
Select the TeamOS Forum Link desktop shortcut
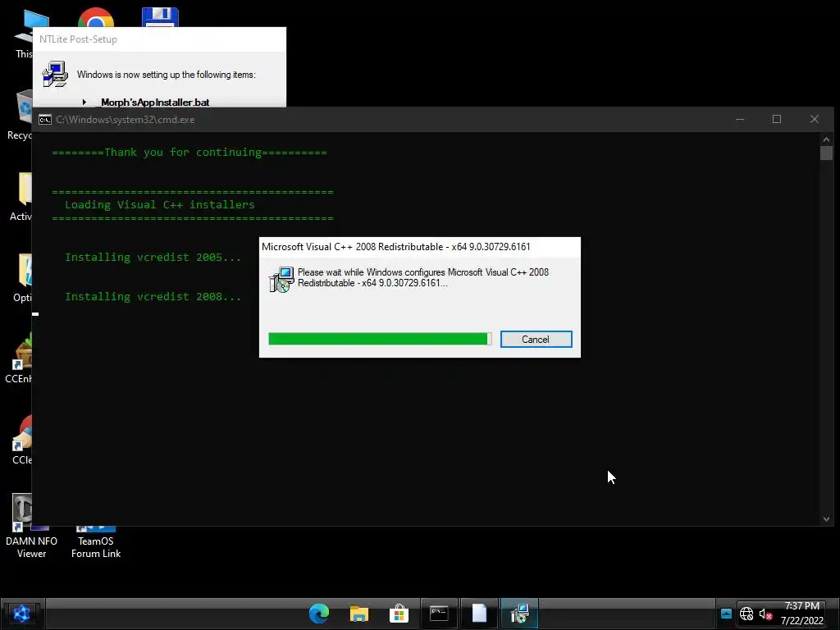click(96, 542)
